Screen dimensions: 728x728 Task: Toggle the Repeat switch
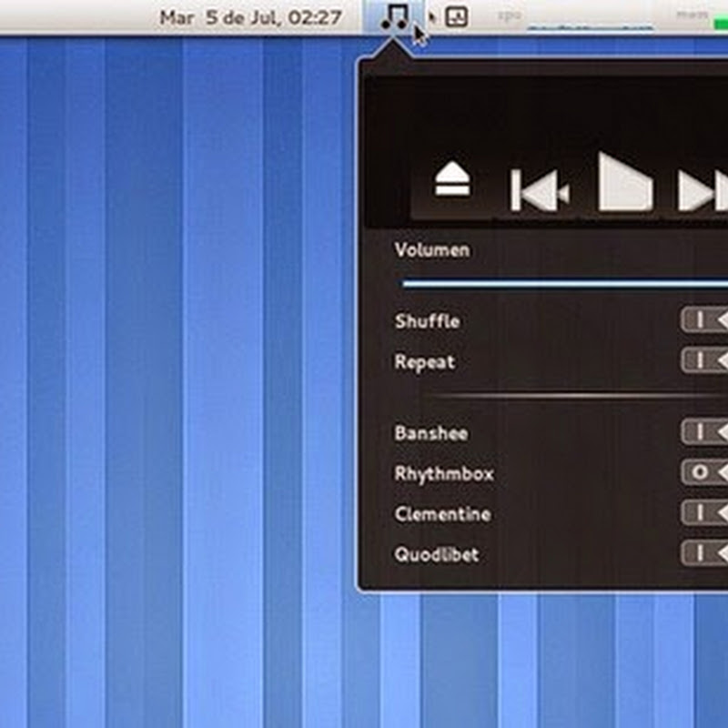pyautogui.click(x=704, y=359)
